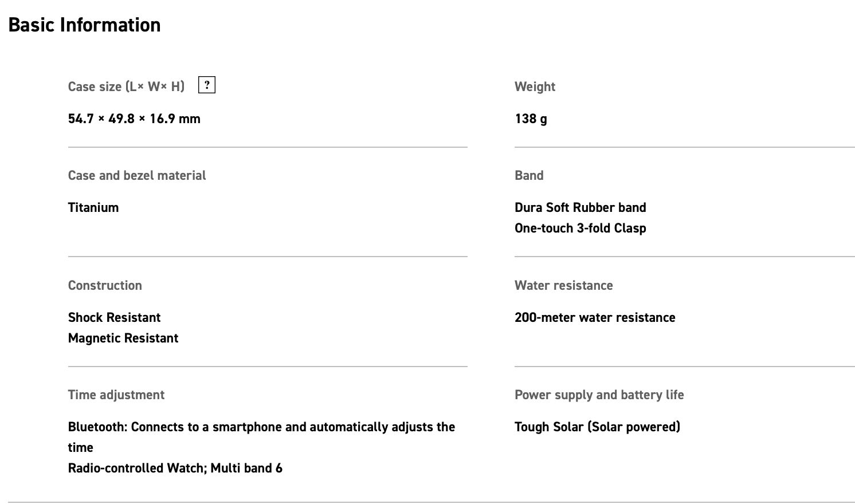Click the Construction label

tap(105, 285)
